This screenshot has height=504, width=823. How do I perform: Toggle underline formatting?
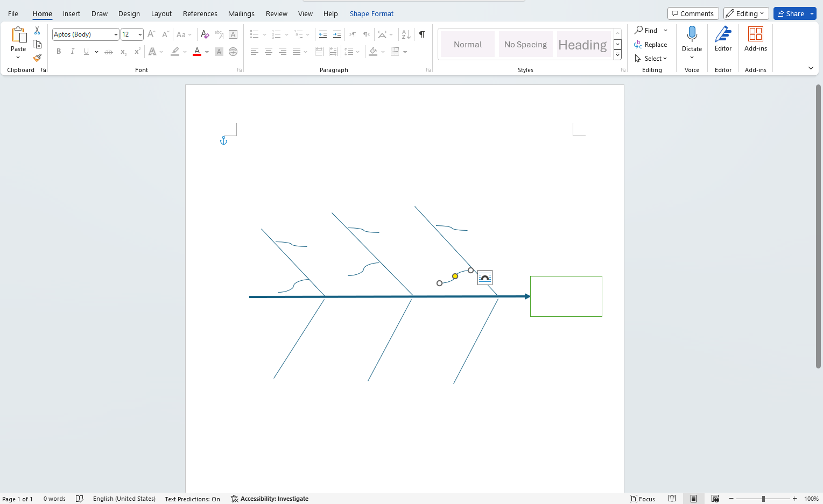point(86,51)
